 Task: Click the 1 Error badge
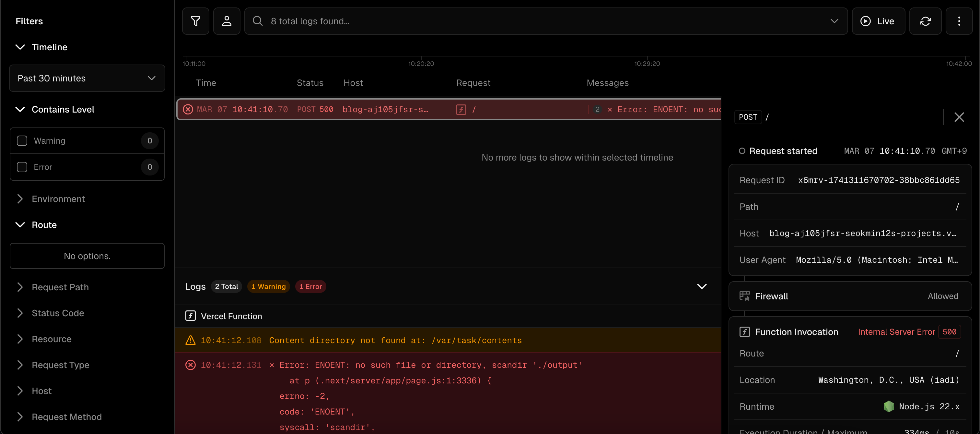pyautogui.click(x=310, y=286)
